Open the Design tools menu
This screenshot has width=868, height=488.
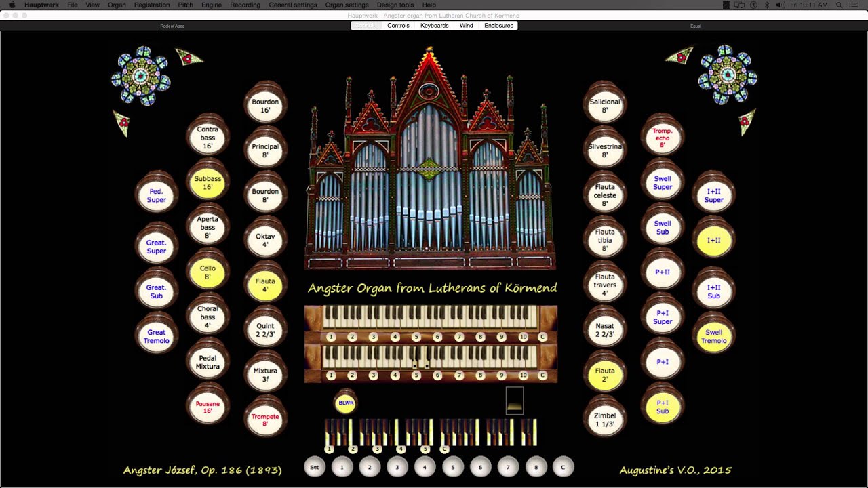point(395,5)
